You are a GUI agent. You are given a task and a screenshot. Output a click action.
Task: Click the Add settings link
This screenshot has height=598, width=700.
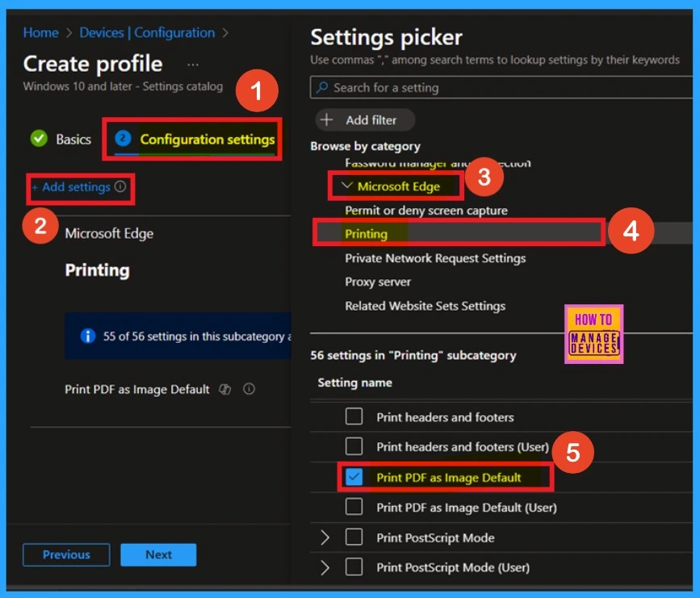click(71, 187)
